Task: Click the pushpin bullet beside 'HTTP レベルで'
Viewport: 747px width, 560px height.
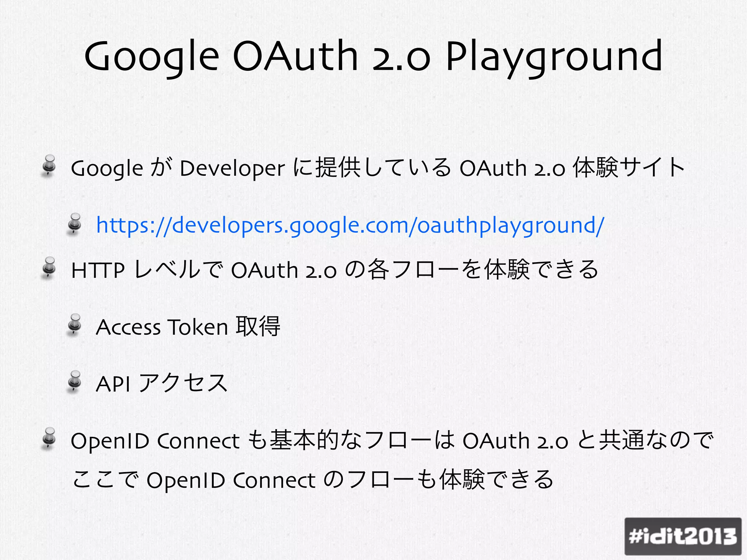Action: coord(49,268)
